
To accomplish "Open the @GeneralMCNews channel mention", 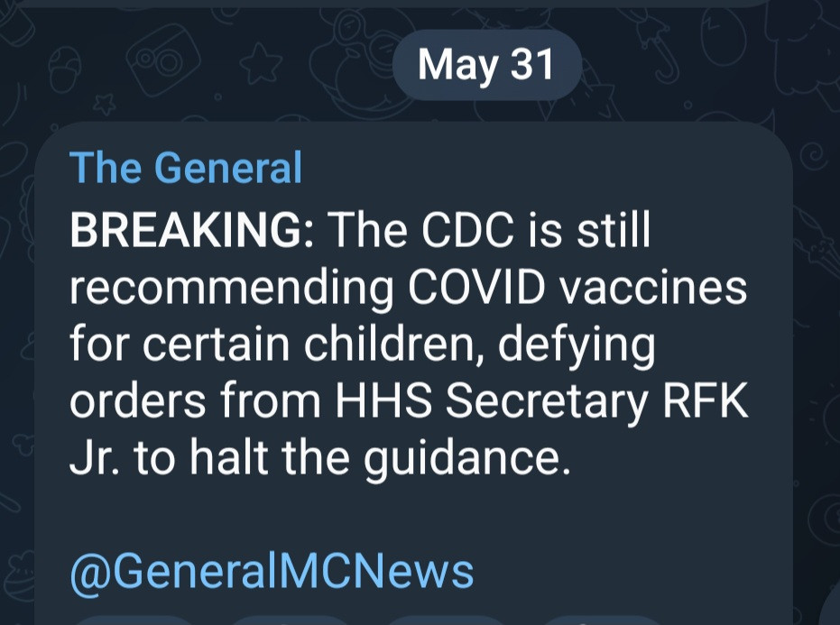I will point(272,571).
